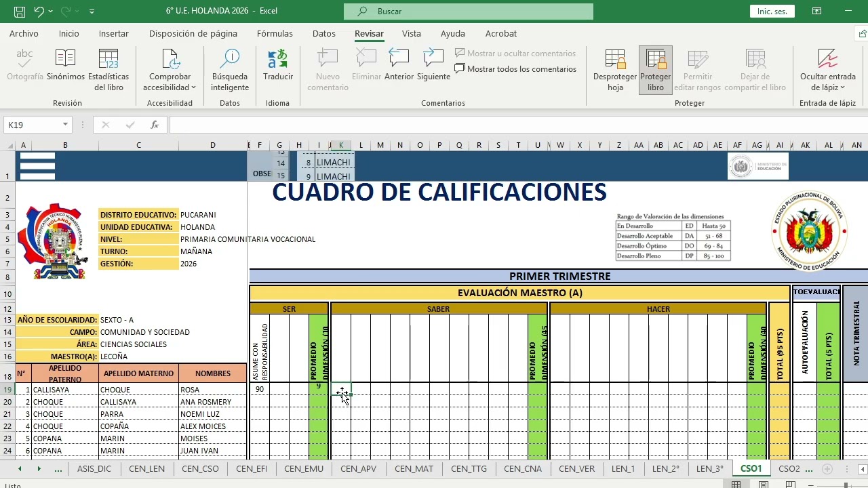This screenshot has height=488, width=868.
Task: Go to the Siguiente comment
Action: (x=433, y=66)
